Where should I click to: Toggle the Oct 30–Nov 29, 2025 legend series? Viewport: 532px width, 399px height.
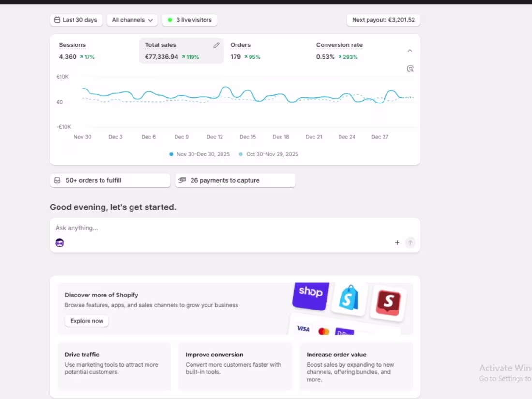(268, 154)
